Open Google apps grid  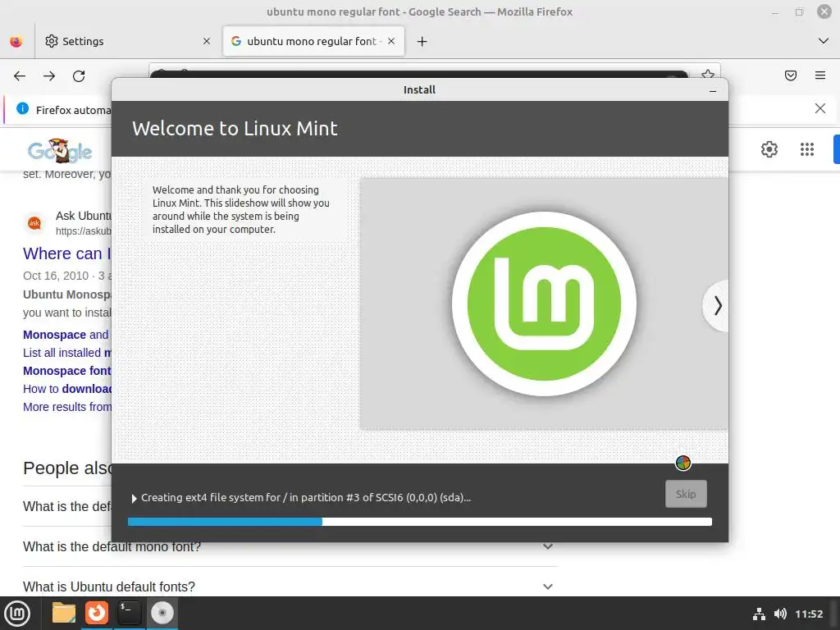(x=807, y=149)
